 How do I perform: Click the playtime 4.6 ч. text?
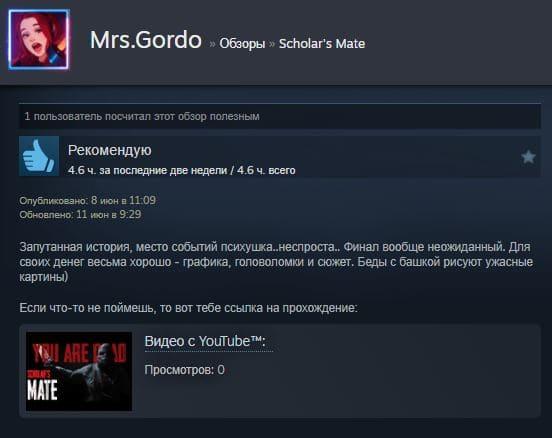click(x=182, y=170)
